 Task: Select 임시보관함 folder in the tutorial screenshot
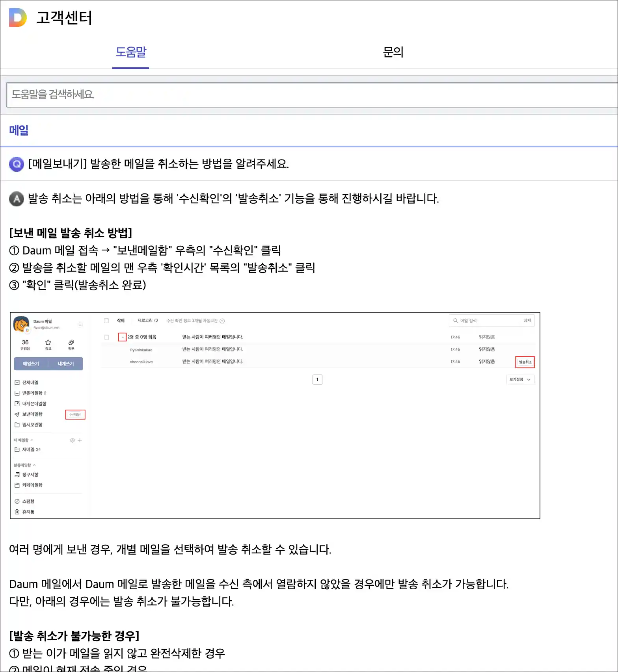click(x=28, y=425)
